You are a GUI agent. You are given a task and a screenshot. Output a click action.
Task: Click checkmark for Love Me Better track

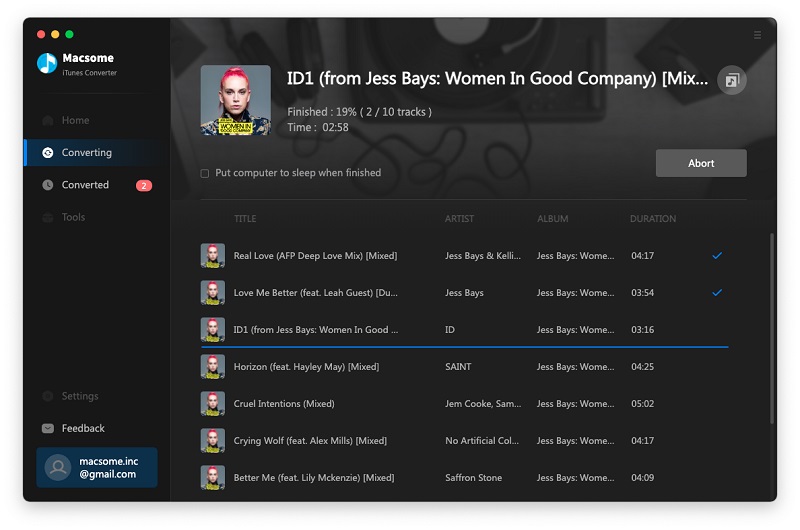717,293
